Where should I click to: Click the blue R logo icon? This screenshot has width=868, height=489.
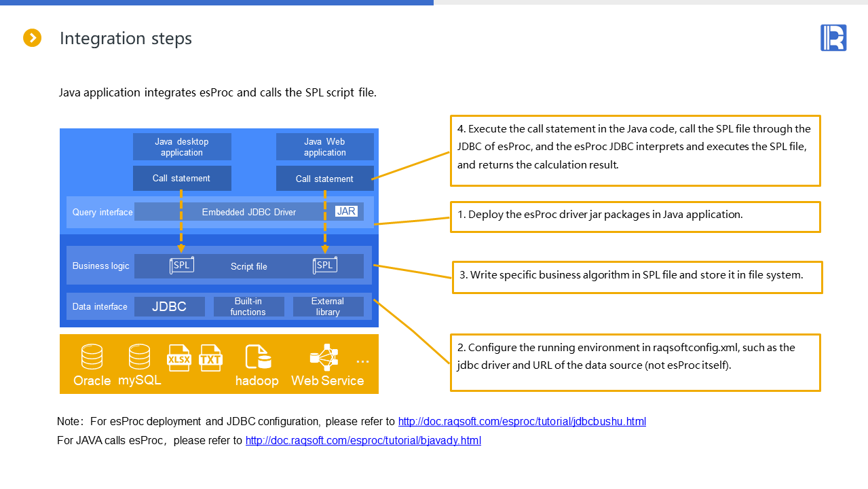click(833, 37)
